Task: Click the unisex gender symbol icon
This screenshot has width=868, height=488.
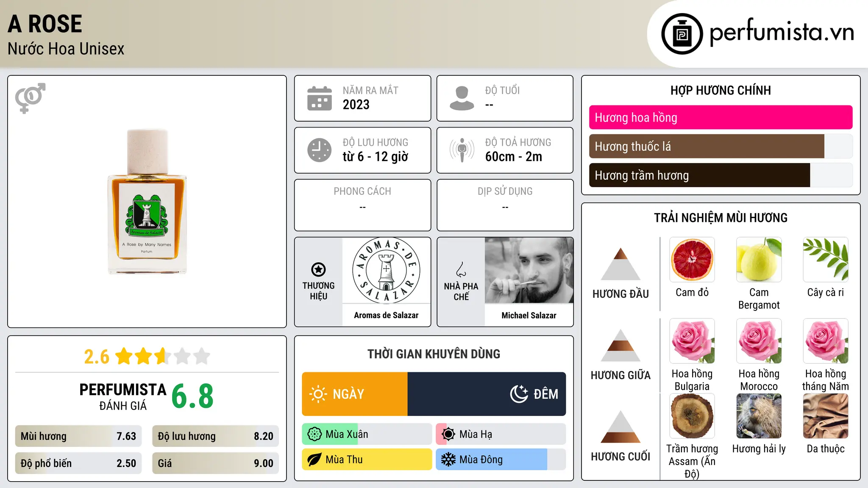Action: tap(30, 98)
